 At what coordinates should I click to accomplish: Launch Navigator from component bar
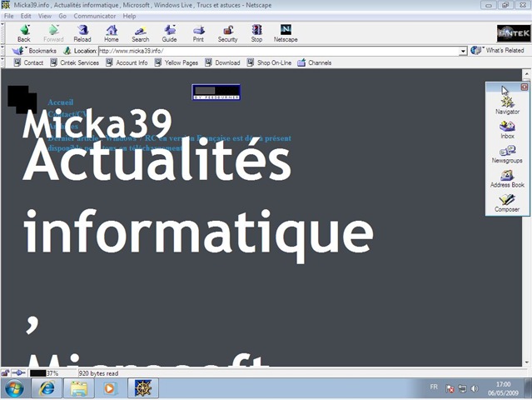[x=507, y=105]
